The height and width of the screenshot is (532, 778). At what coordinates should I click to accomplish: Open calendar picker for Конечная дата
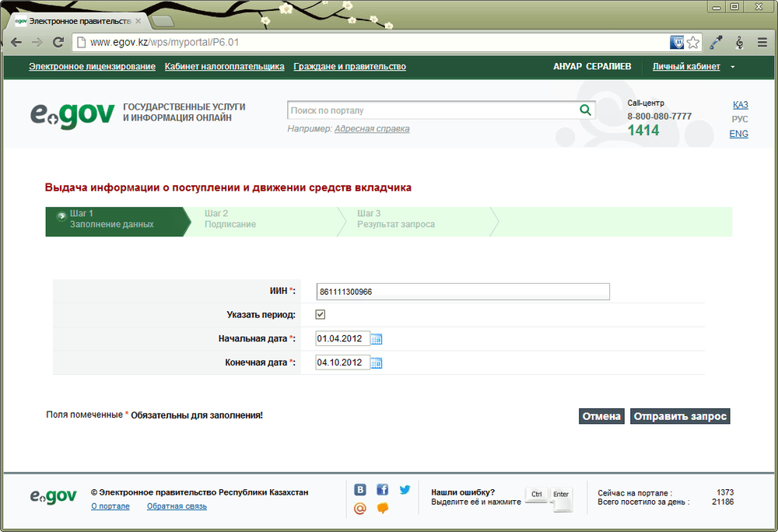tap(377, 363)
